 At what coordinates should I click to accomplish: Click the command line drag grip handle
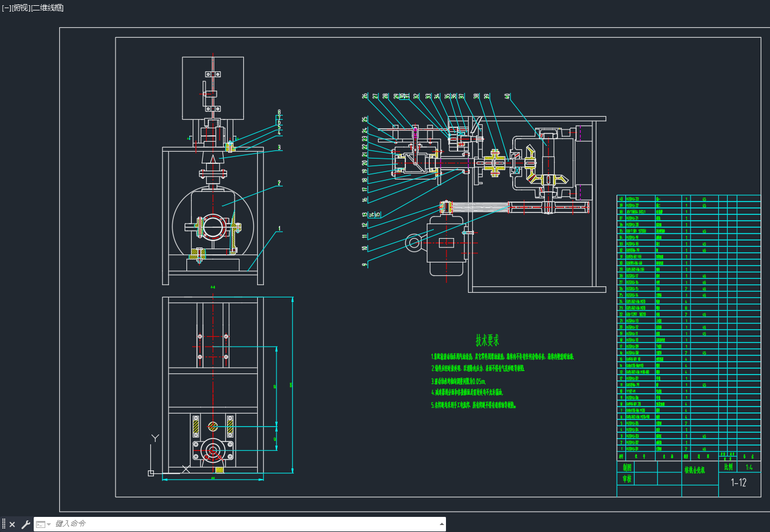click(4, 524)
